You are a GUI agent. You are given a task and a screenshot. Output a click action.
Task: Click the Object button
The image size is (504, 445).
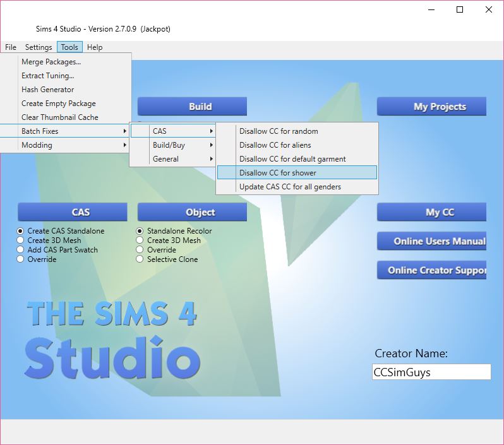(192, 212)
